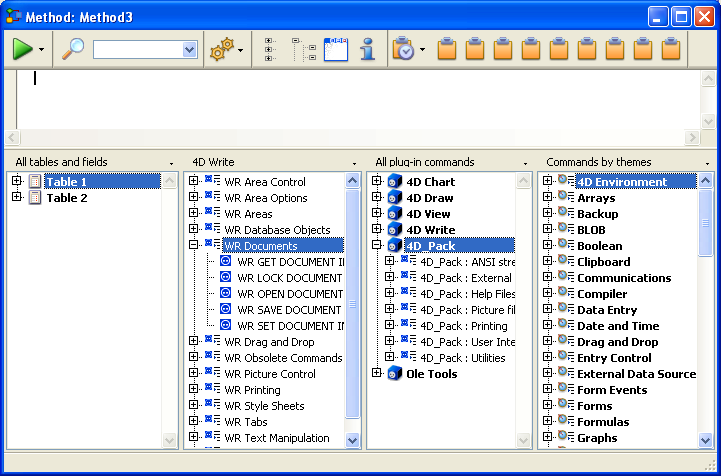721x476 pixels.
Task: Open the 'All tables and fields' list menu
Action: (171, 162)
